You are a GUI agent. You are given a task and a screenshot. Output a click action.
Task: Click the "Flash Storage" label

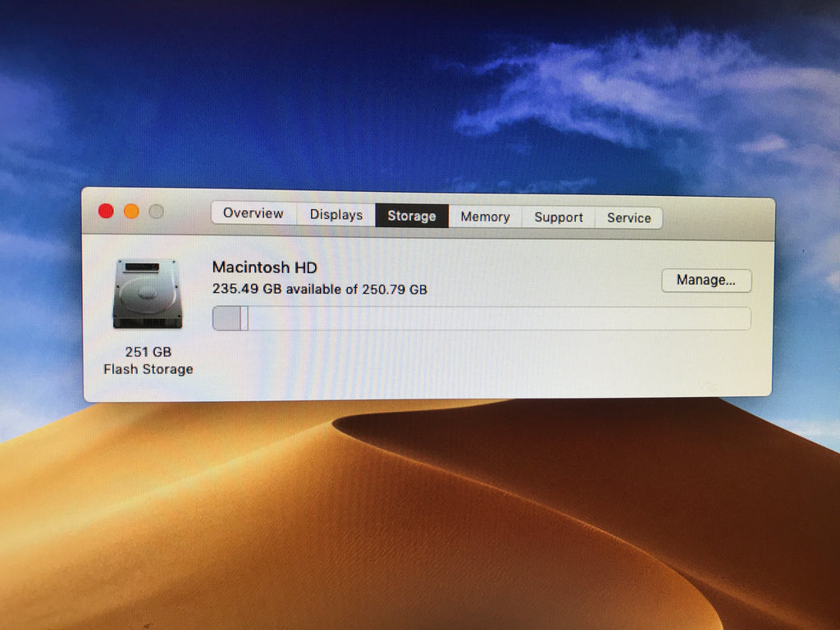(148, 369)
